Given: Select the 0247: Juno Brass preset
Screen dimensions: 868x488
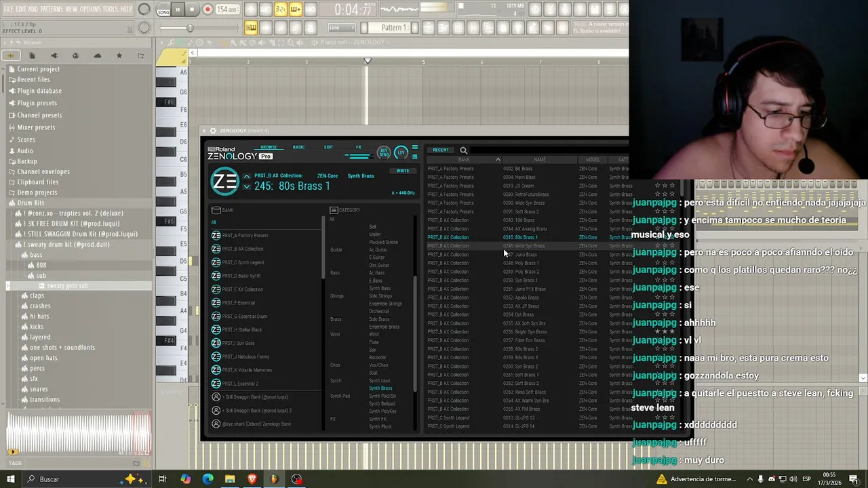Looking at the screenshot, I should click(520, 255).
